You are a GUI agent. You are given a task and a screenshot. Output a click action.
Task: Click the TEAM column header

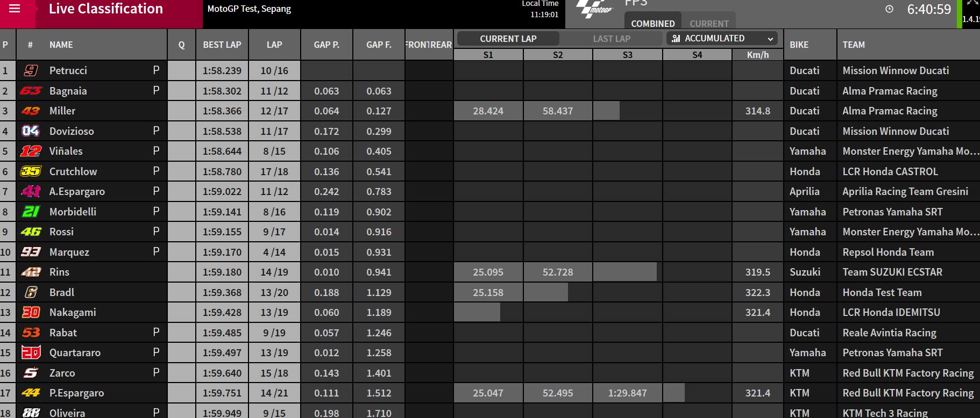point(854,45)
